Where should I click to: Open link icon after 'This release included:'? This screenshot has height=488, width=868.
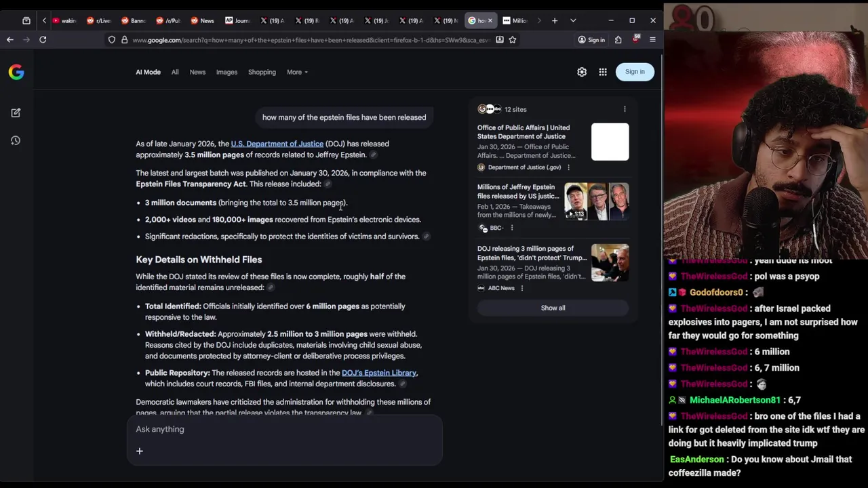[x=328, y=184]
